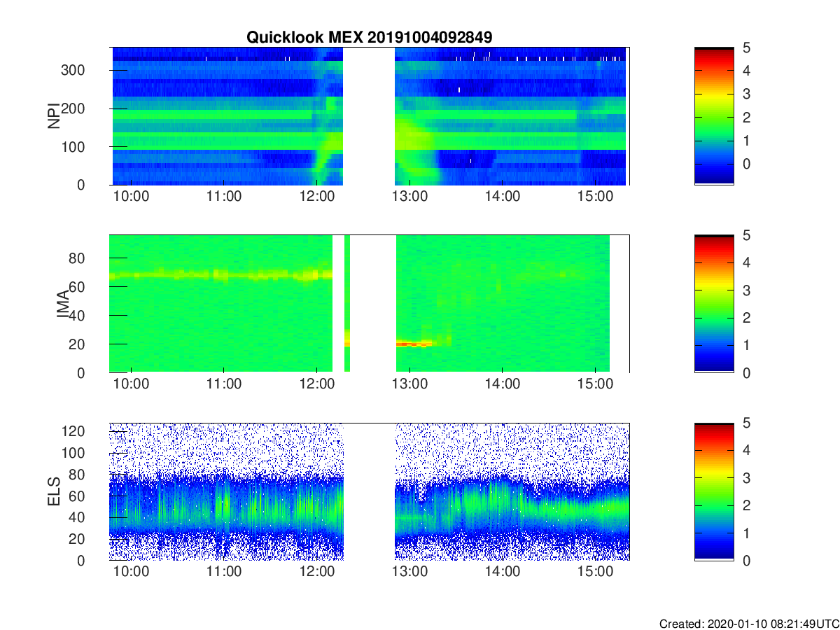Click the 5 label on IMA colorbar
The width and height of the screenshot is (840, 630).
click(x=745, y=236)
